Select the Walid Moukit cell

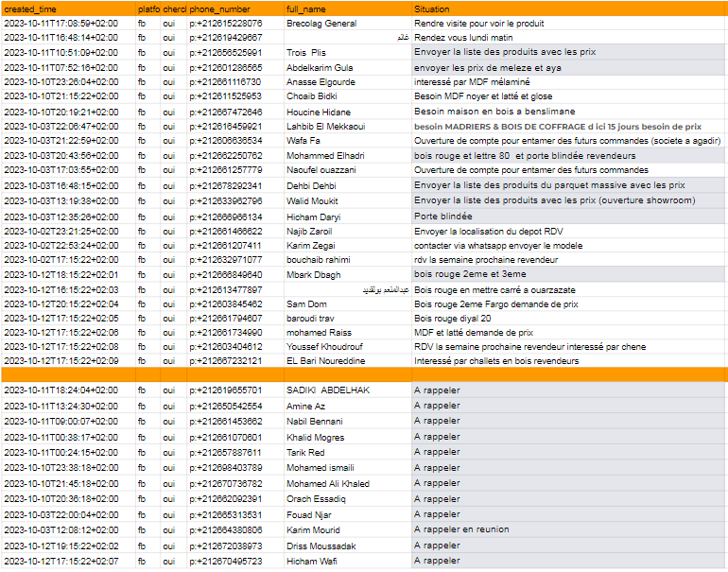[x=348, y=201]
